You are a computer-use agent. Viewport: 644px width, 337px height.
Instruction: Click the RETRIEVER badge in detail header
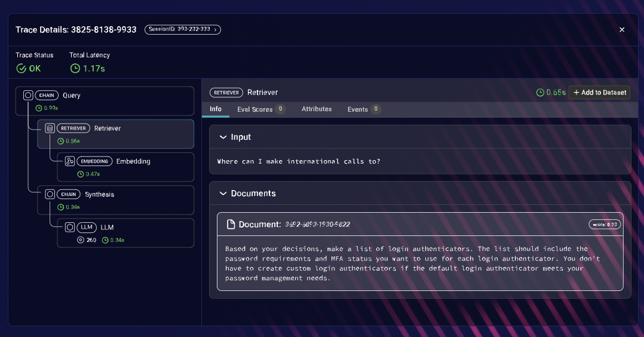pyautogui.click(x=226, y=93)
